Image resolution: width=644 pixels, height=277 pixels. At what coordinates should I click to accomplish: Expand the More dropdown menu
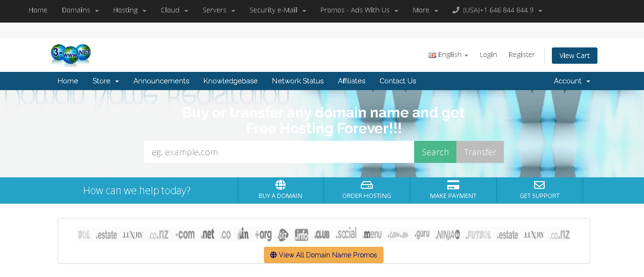coord(425,10)
